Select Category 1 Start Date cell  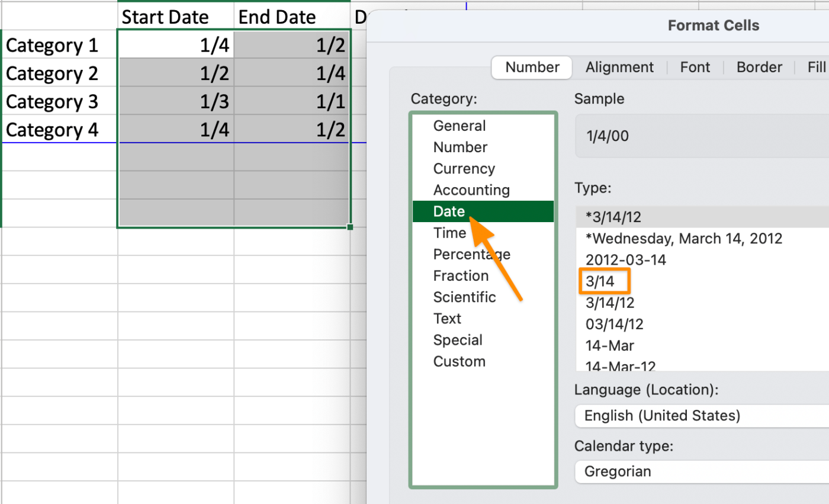click(x=176, y=45)
